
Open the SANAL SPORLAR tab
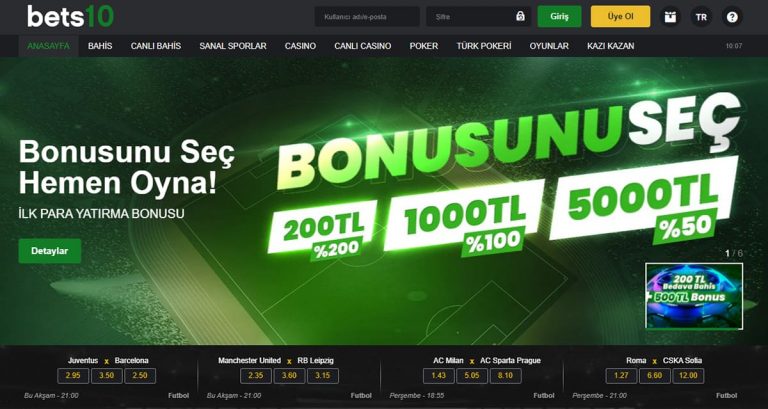233,46
